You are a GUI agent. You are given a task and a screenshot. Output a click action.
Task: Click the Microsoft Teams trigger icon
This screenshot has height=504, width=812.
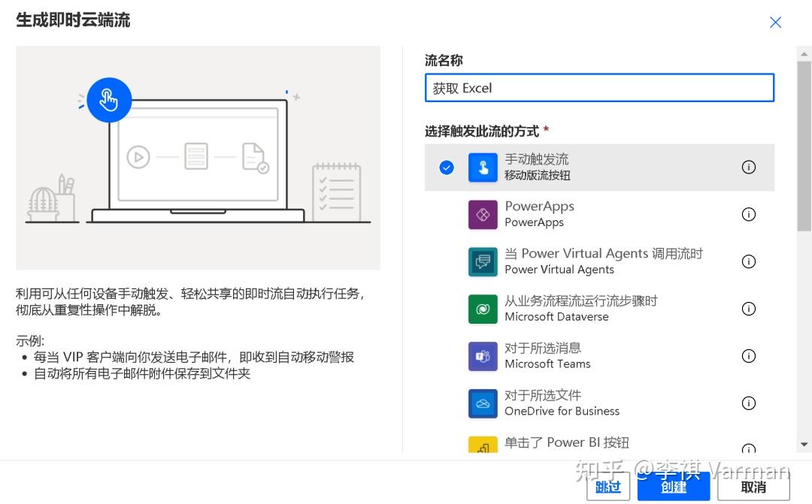pyautogui.click(x=483, y=356)
